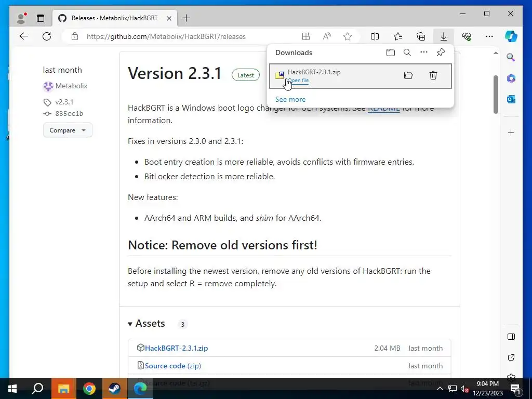Screen dimensions: 532x399
Task: Delete HackBGRT-2.3.1.zip download entry
Action: 433,75
